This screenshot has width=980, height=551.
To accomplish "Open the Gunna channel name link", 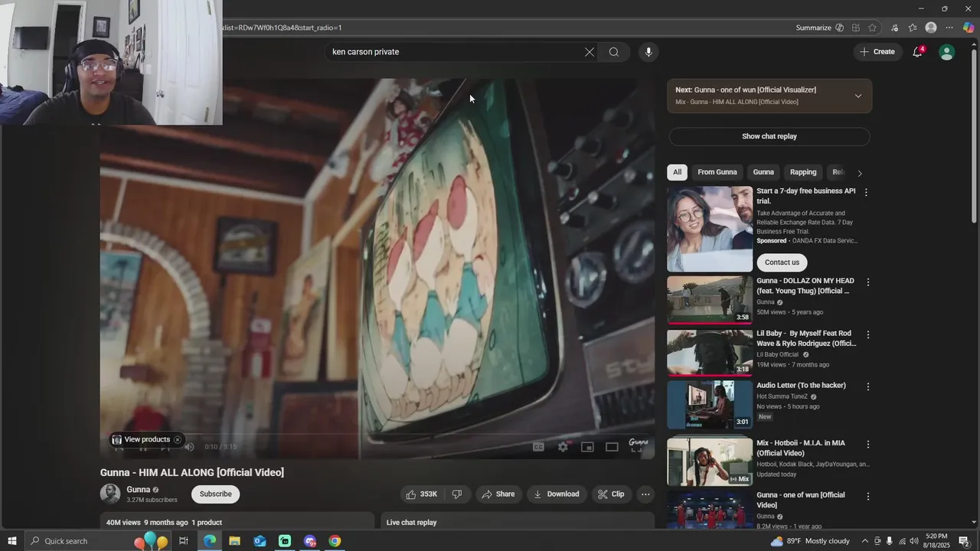I will click(x=139, y=490).
